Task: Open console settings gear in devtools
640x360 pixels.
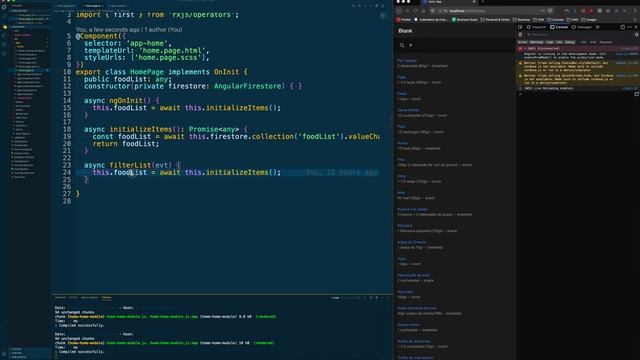Action: tap(636, 35)
